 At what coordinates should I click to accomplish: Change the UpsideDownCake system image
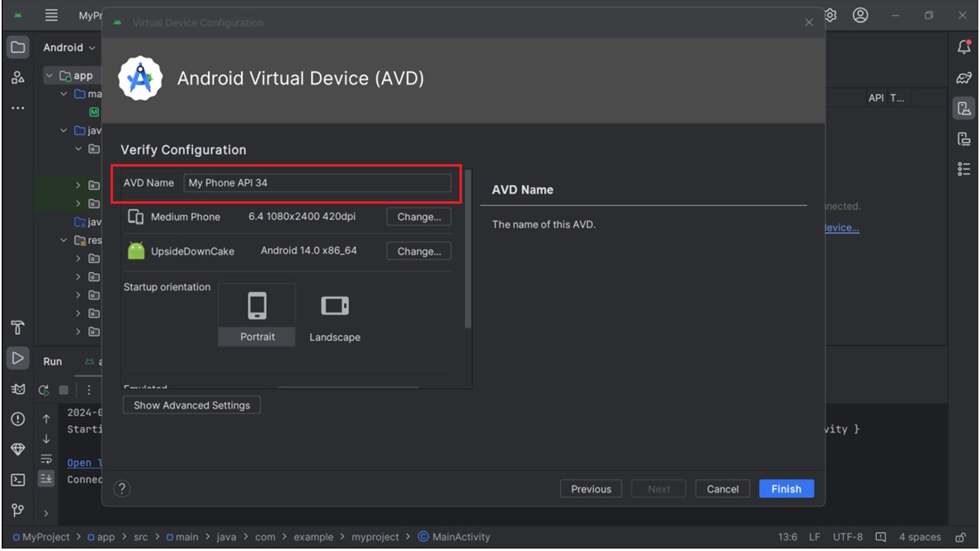(419, 251)
